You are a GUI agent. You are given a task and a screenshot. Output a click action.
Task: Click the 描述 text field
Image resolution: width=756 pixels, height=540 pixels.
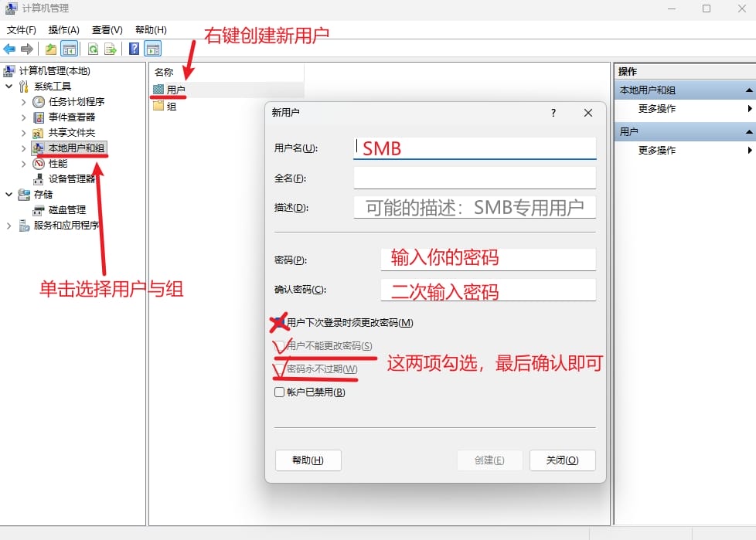tap(475, 207)
